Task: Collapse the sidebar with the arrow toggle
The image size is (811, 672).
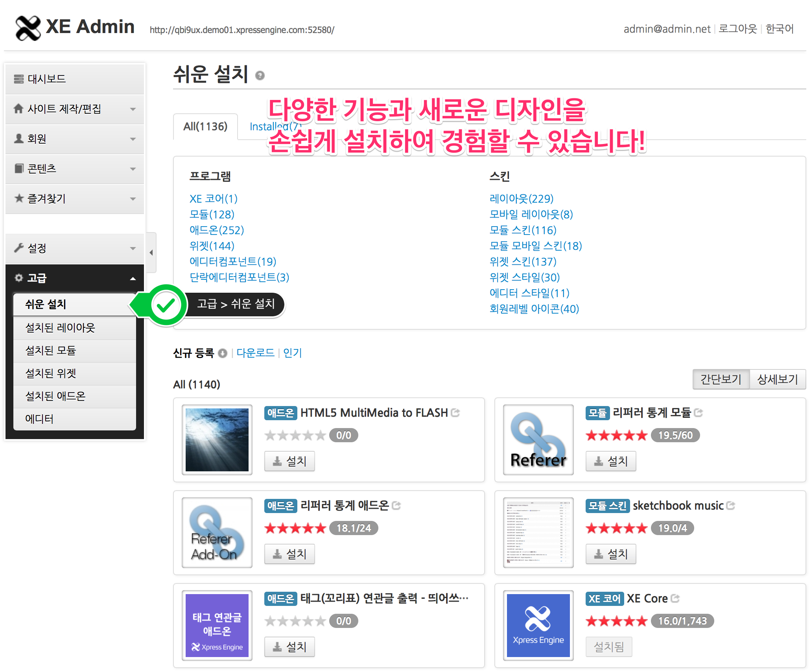Action: point(151,253)
